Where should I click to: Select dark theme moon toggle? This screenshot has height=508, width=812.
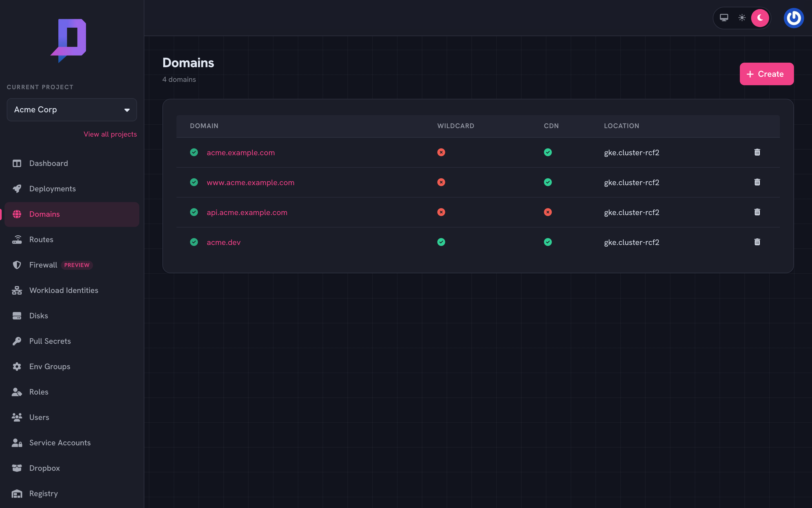tap(760, 18)
